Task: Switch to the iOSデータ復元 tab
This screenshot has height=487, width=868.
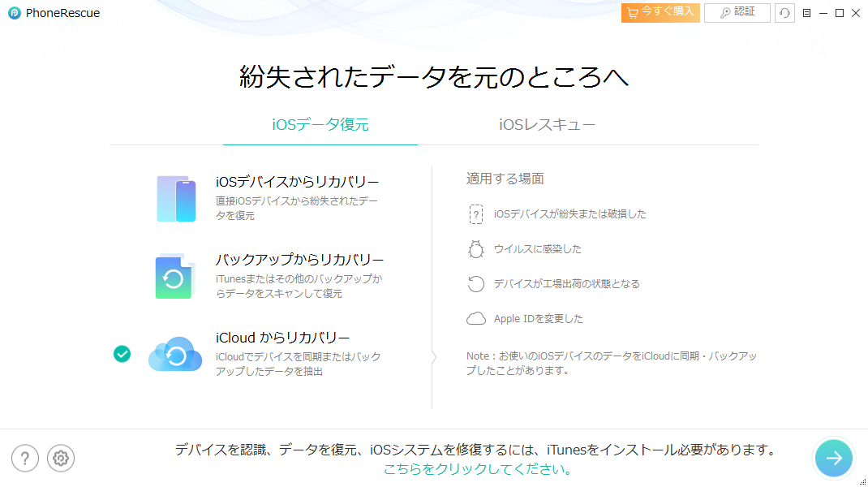Action: click(x=320, y=125)
